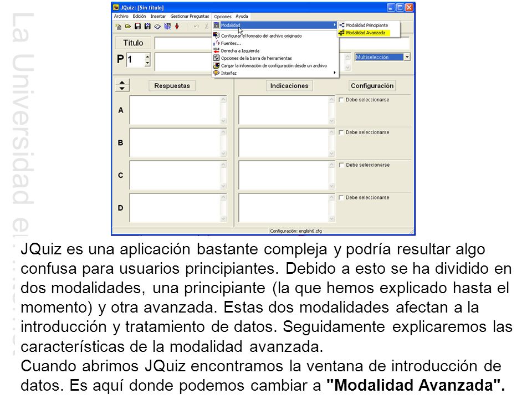Decrease the question number with down stepper

point(147,63)
